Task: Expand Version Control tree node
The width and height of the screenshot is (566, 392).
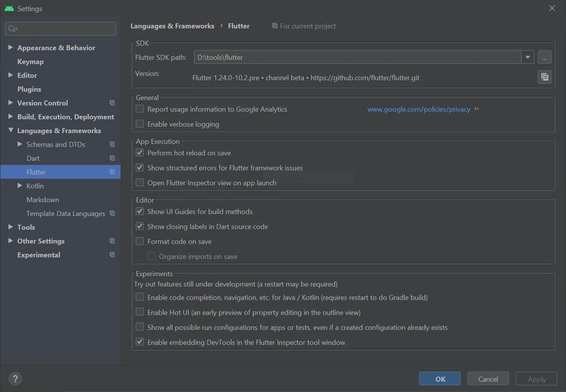Action: click(x=11, y=103)
